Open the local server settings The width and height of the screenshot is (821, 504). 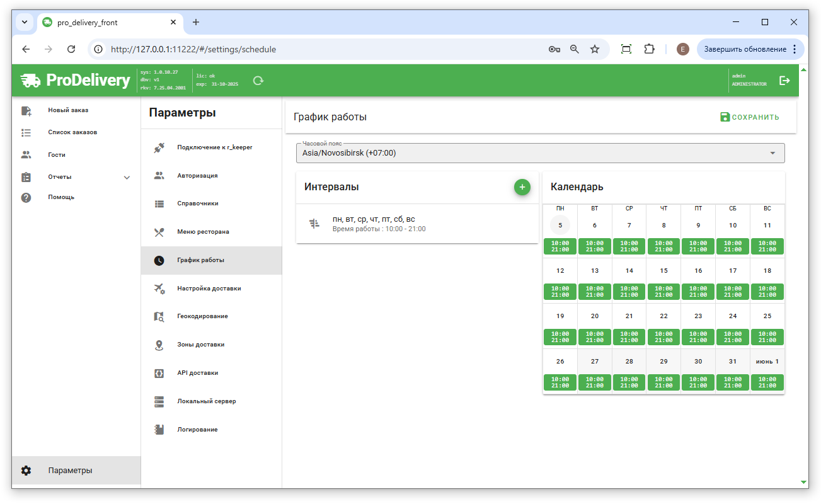point(206,401)
